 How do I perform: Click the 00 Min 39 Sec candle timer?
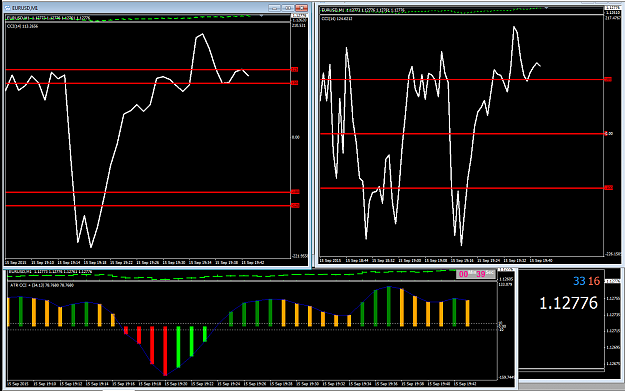coord(476,274)
